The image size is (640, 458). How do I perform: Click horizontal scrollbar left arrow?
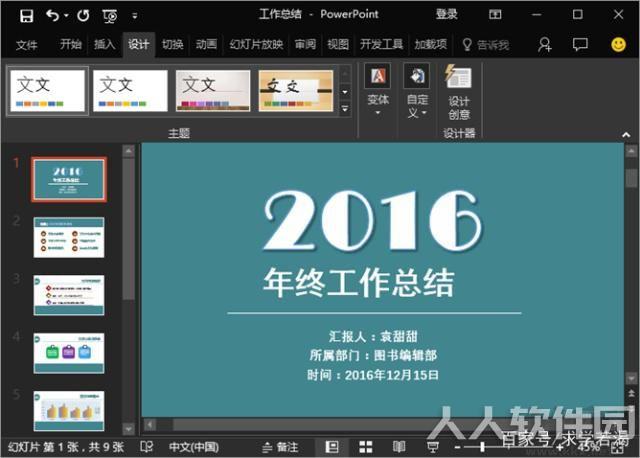150,425
